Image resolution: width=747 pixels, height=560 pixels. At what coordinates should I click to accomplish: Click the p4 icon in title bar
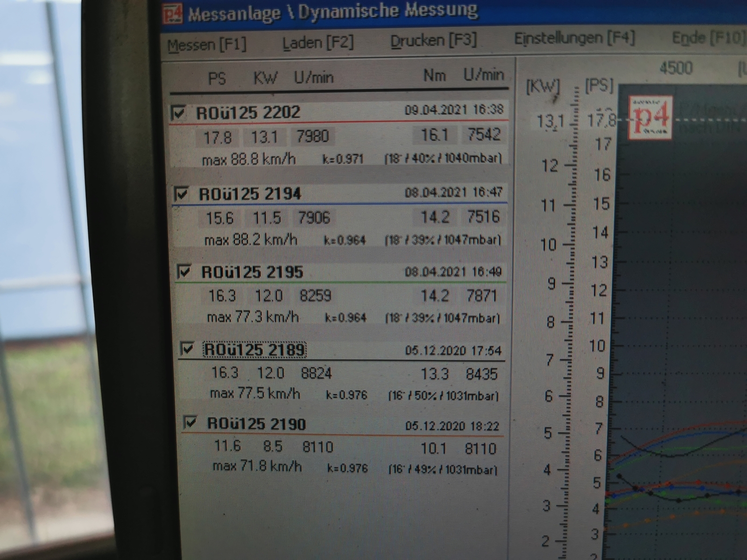point(172,14)
